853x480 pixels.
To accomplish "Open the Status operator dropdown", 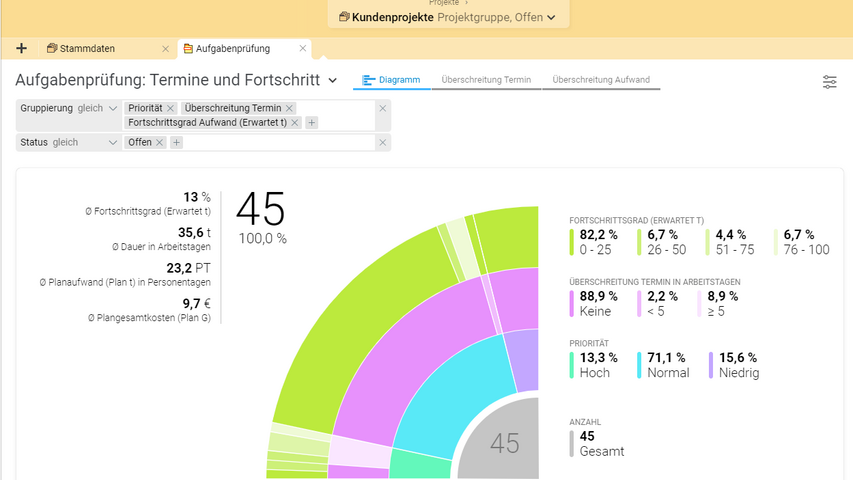I will pyautogui.click(x=112, y=143).
